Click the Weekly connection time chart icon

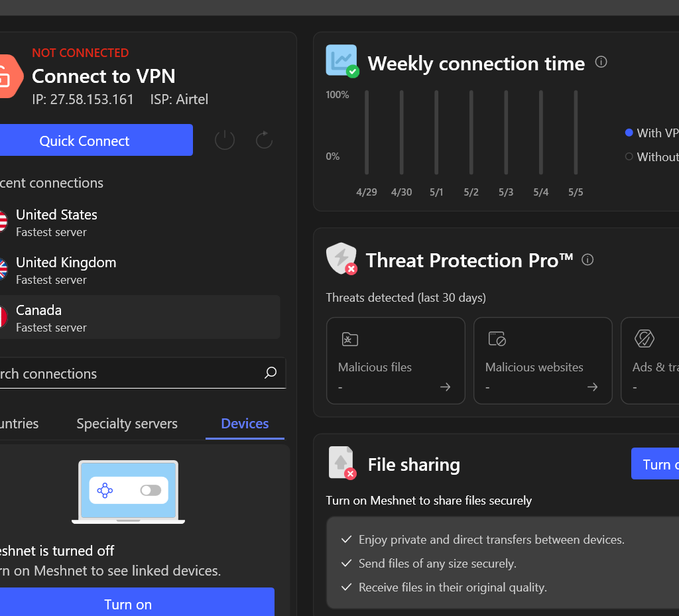click(341, 60)
